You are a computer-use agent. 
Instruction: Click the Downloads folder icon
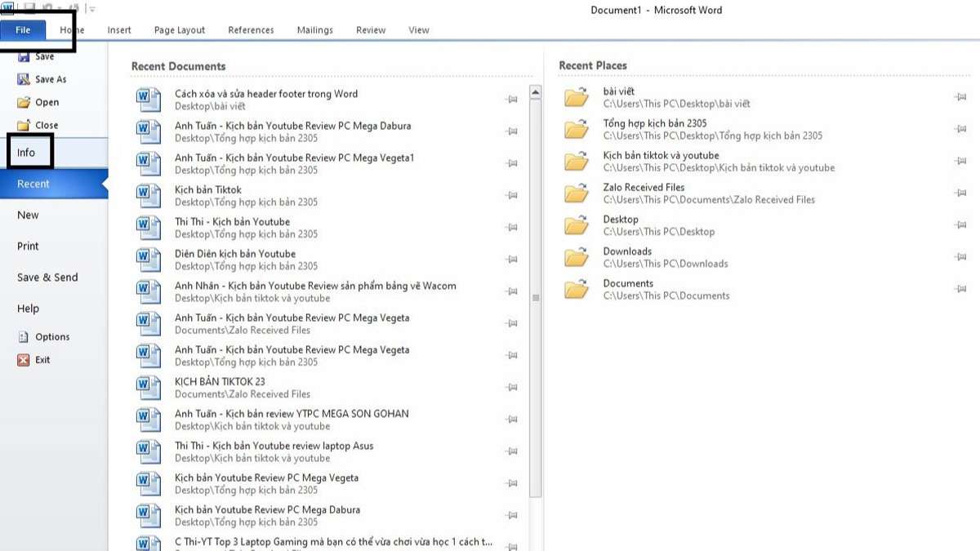pyautogui.click(x=577, y=257)
